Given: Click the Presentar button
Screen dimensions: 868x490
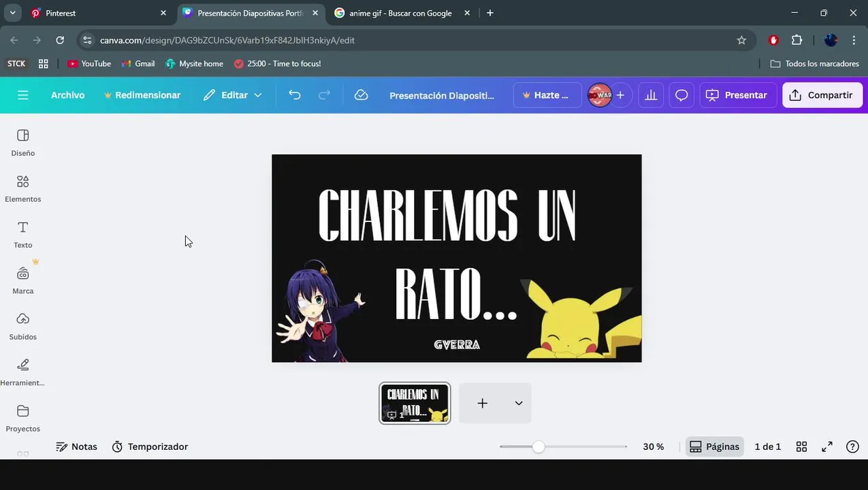Looking at the screenshot, I should (x=738, y=95).
